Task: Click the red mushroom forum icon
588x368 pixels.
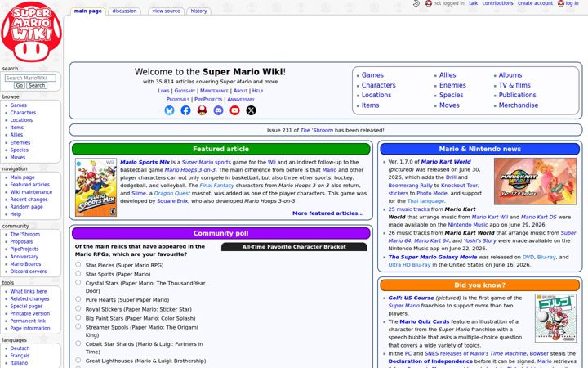Action: click(203, 110)
